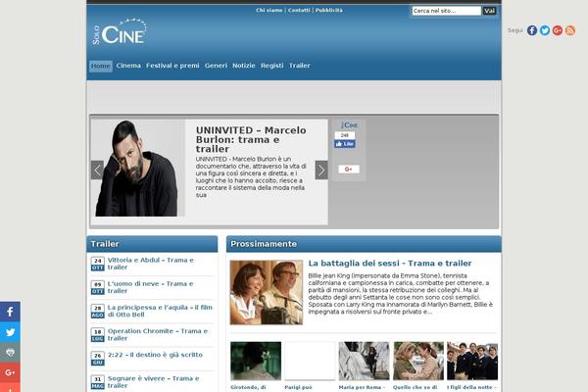Image resolution: width=588 pixels, height=392 pixels.
Task: Open the Home menu item
Action: click(101, 66)
